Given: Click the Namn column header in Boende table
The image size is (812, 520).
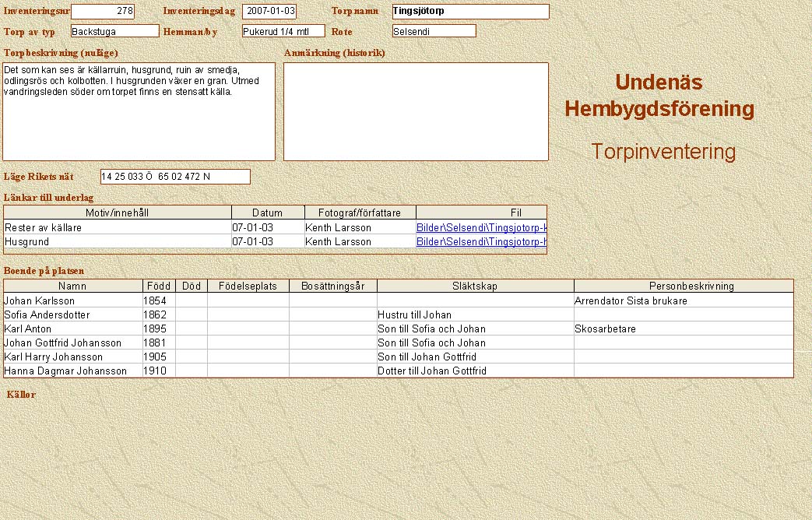Looking at the screenshot, I should [x=72, y=286].
